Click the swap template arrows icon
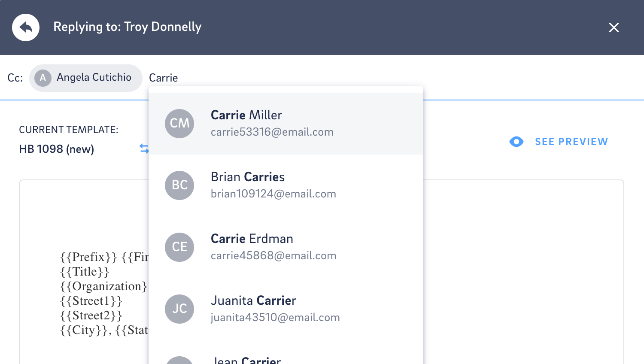The width and height of the screenshot is (644, 364). (144, 149)
